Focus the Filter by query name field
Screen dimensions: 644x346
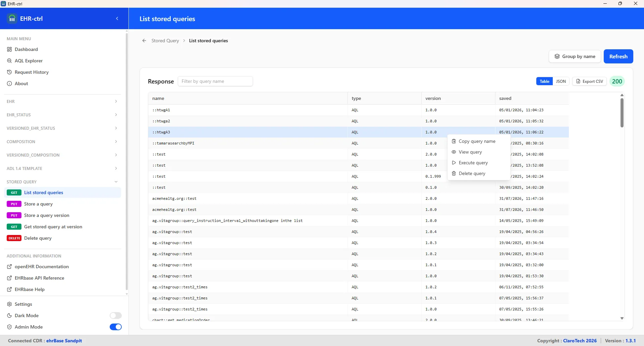pyautogui.click(x=215, y=81)
